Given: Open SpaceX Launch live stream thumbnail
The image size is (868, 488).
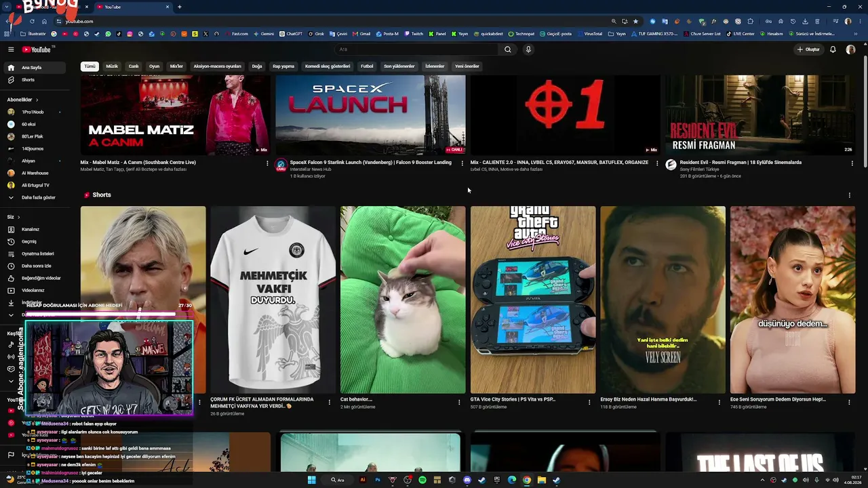Looking at the screenshot, I should point(370,115).
